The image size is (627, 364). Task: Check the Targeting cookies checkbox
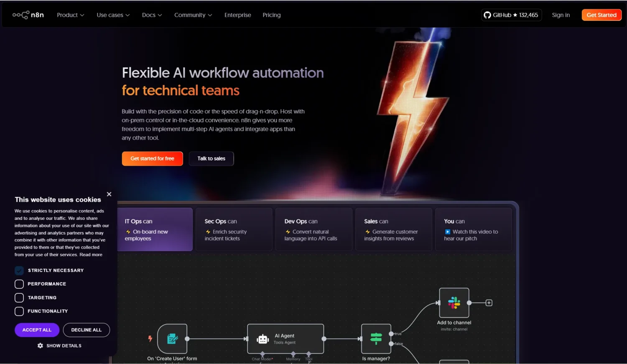click(x=19, y=298)
